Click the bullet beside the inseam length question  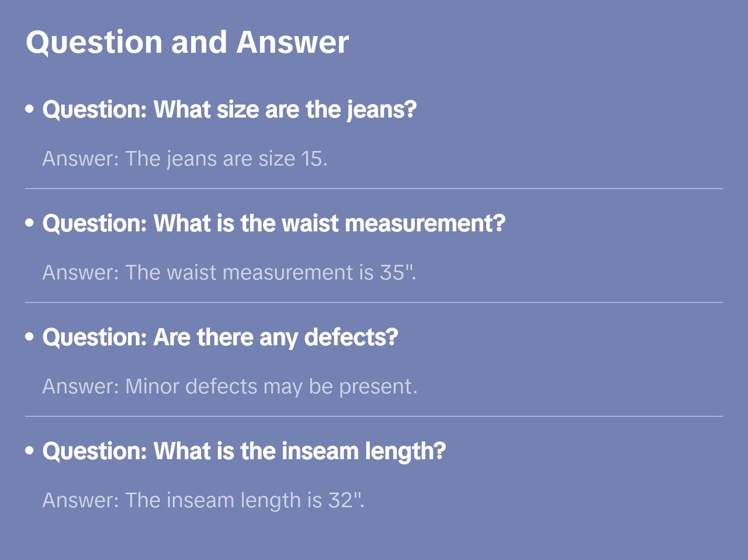coord(30,451)
